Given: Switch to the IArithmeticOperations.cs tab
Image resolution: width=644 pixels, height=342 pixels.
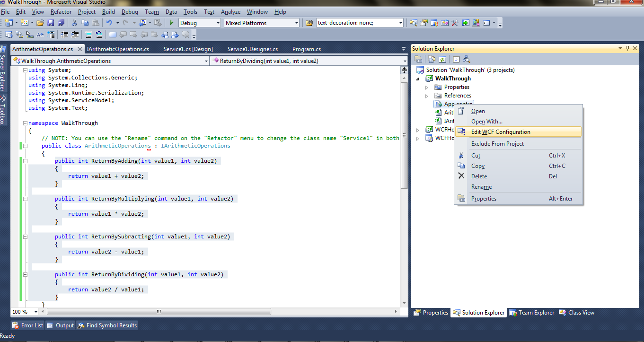Looking at the screenshot, I should pyautogui.click(x=118, y=49).
